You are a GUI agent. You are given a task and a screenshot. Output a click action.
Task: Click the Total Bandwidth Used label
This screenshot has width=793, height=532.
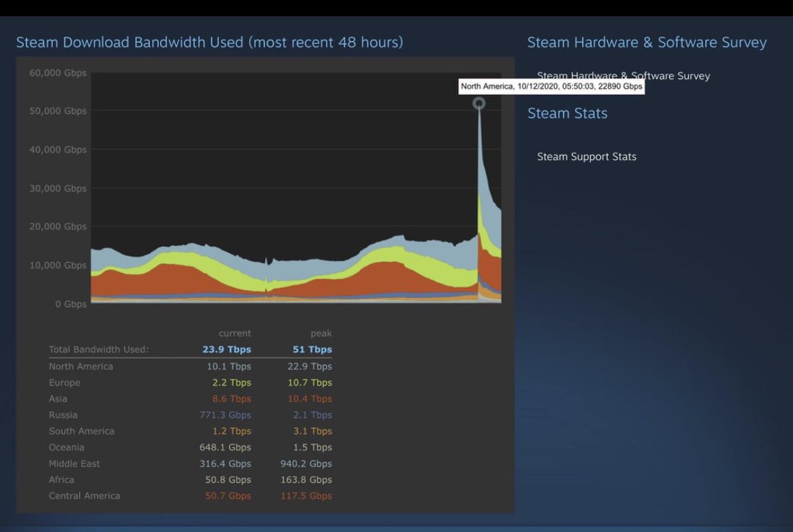coord(99,350)
